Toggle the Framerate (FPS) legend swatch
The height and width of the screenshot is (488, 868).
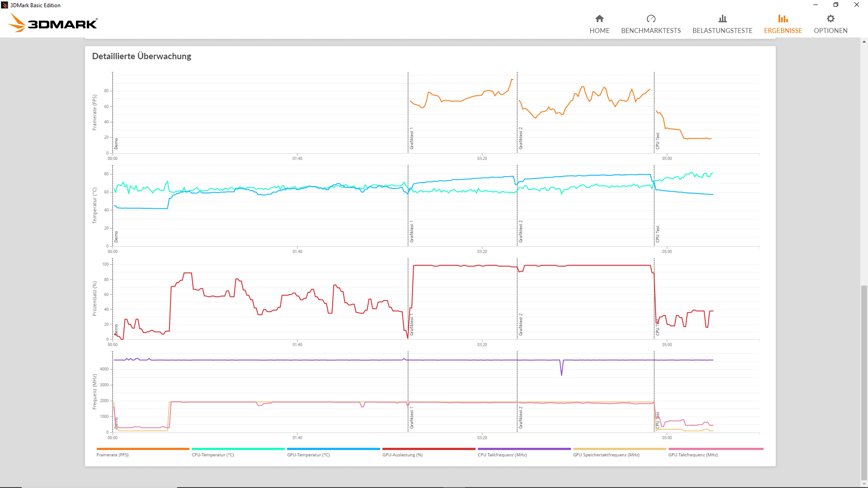point(143,449)
